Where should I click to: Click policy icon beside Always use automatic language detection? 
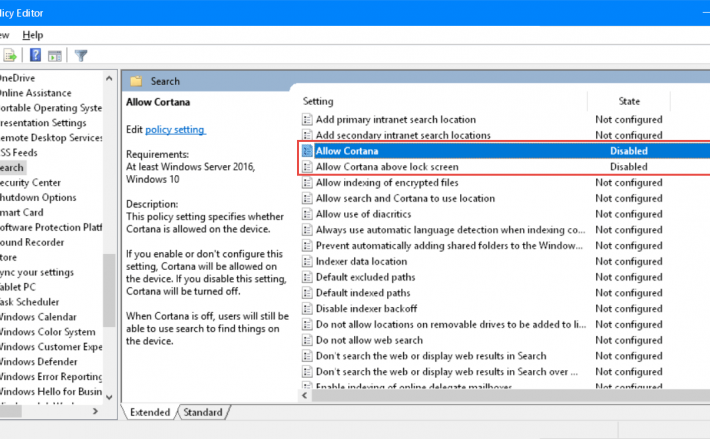pyautogui.click(x=307, y=230)
